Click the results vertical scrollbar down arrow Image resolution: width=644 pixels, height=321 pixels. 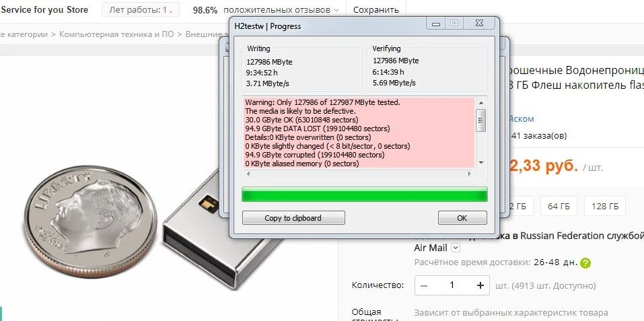pyautogui.click(x=481, y=163)
